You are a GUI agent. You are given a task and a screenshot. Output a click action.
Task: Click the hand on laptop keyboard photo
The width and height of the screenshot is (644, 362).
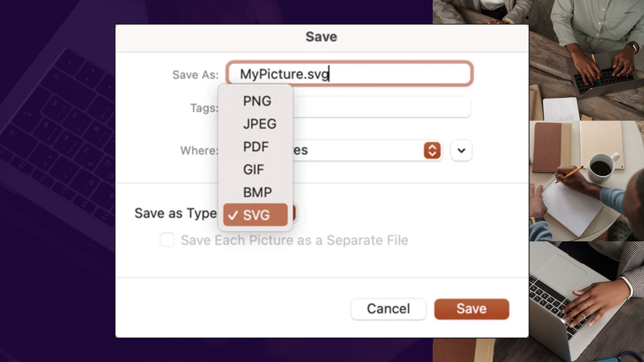tap(587, 302)
